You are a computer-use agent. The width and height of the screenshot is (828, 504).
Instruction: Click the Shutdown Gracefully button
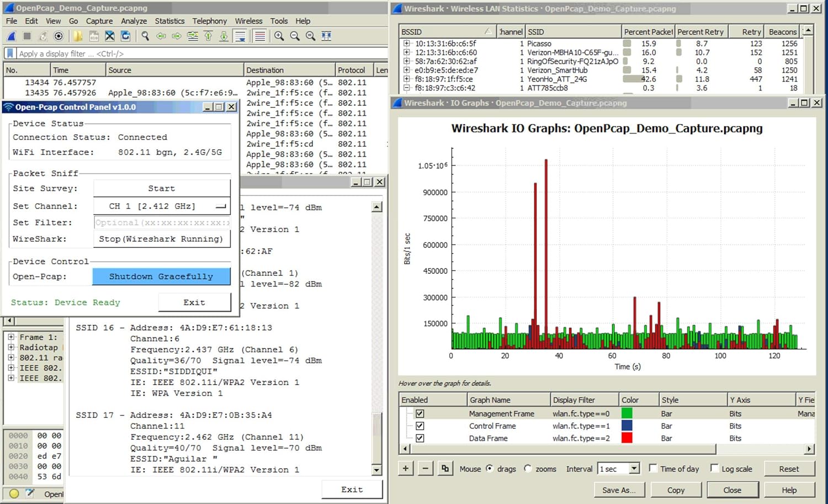[x=161, y=277]
